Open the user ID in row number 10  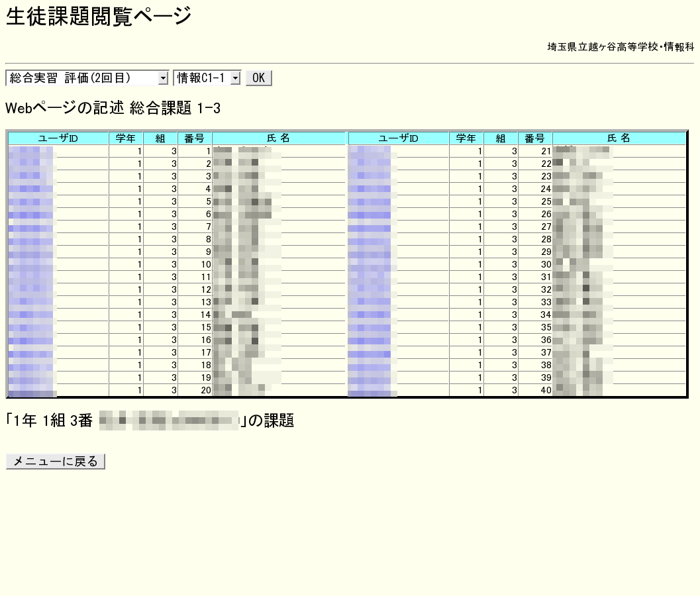point(32,265)
